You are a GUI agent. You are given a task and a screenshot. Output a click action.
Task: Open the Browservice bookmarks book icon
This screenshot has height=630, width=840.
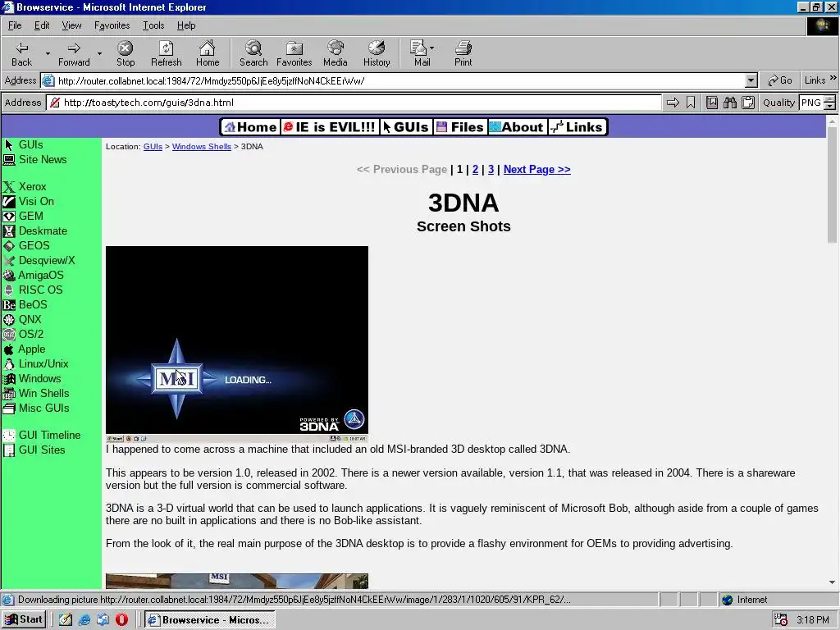tap(712, 103)
